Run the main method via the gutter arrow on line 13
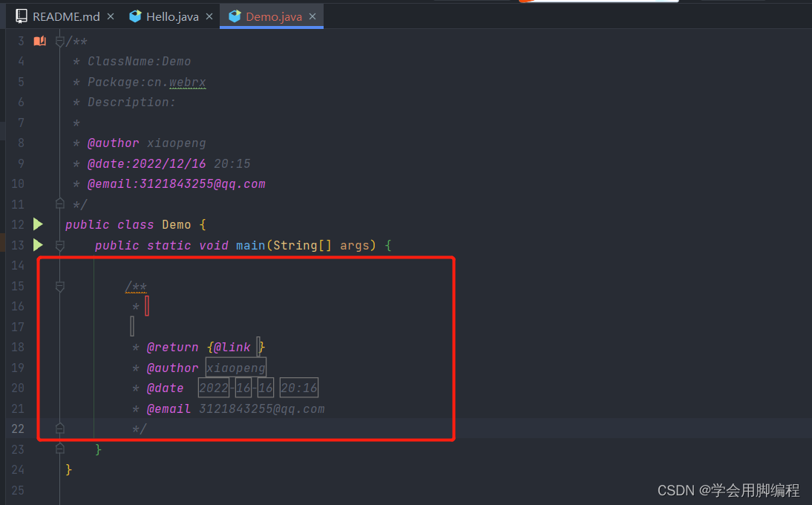The height and width of the screenshot is (505, 812). click(x=39, y=244)
